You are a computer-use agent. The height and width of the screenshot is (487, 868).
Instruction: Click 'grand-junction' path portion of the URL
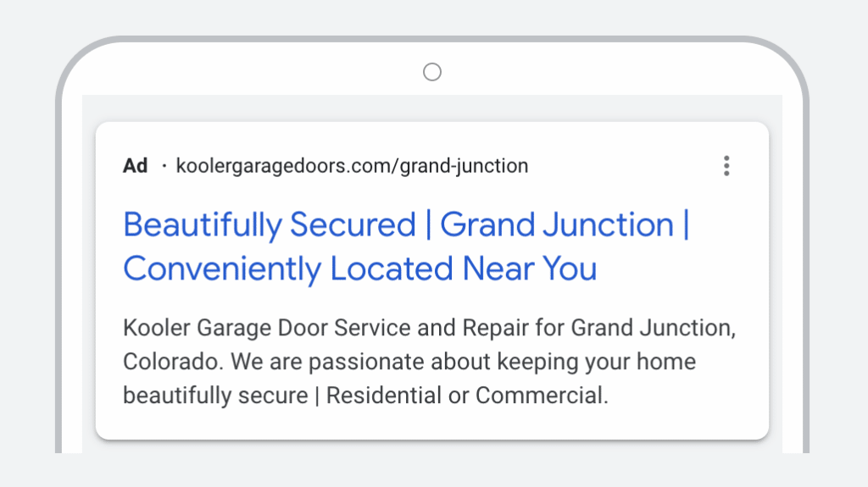(464, 166)
